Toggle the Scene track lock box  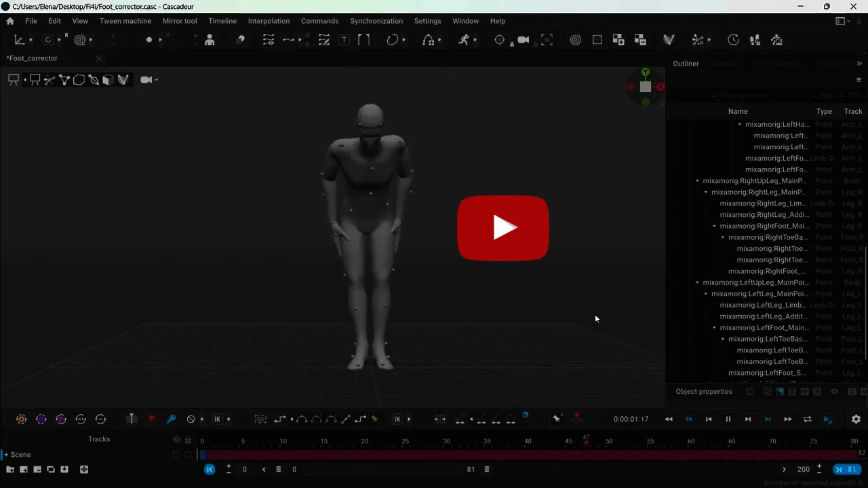(188, 455)
